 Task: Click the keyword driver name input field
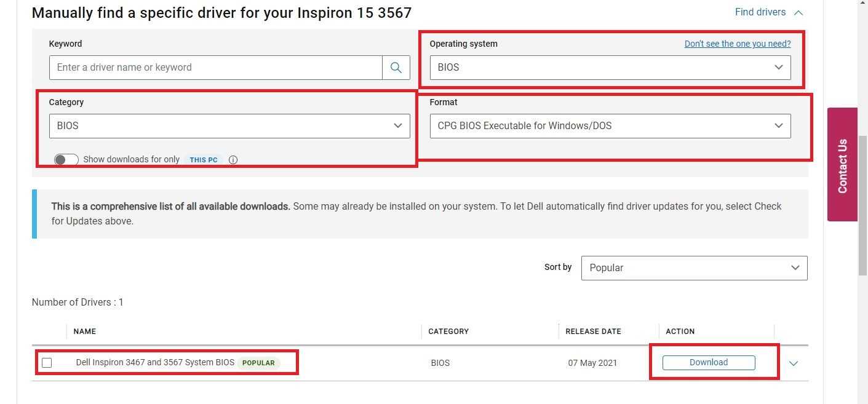215,68
